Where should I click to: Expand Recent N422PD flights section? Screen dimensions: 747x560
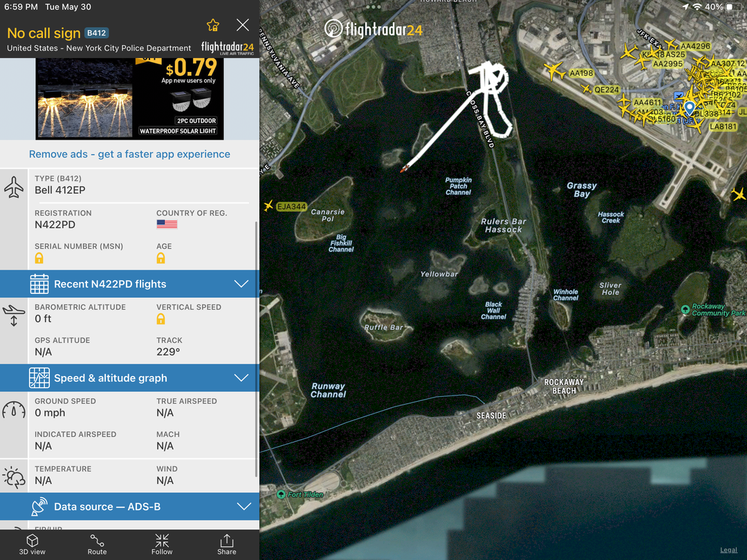tap(129, 284)
